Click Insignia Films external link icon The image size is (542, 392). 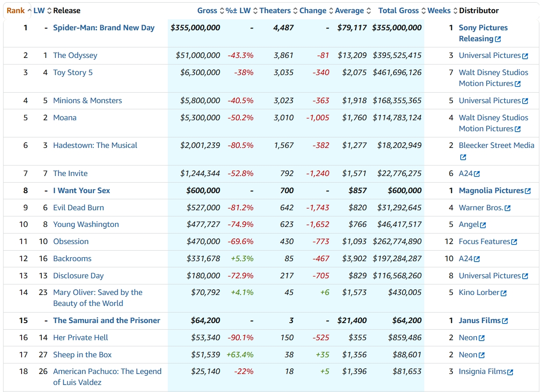[x=510, y=372]
